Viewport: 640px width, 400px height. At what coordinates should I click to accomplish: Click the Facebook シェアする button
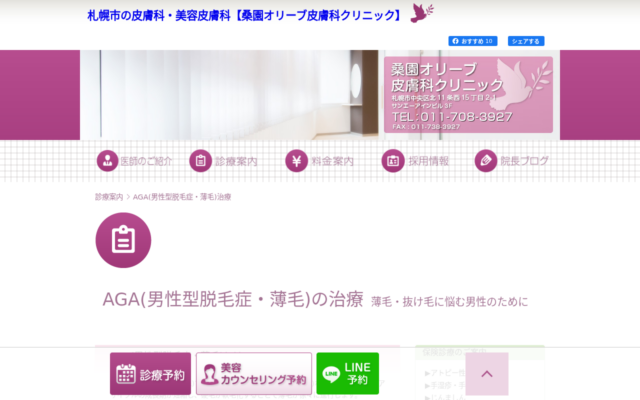[526, 41]
